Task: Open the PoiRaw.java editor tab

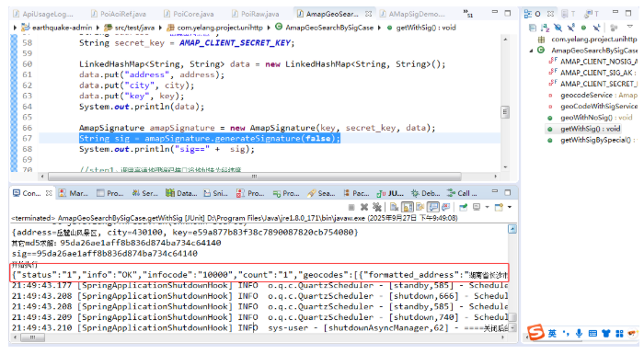Action: [x=256, y=14]
